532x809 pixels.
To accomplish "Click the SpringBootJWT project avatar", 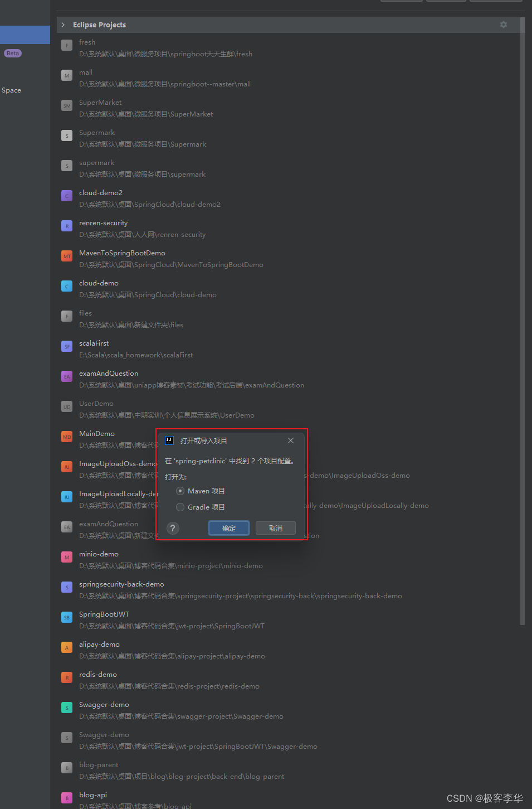I will tap(66, 617).
